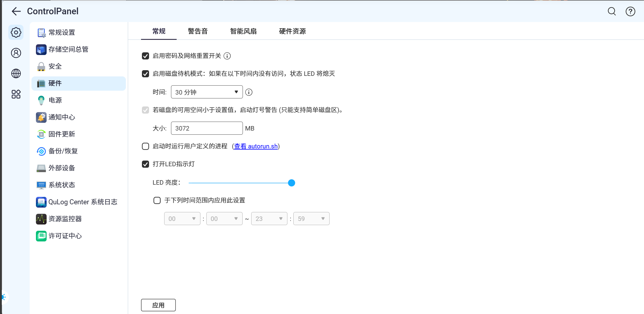Image resolution: width=644 pixels, height=314 pixels.
Task: Open the 查看 autorun.sh link
Action: click(x=256, y=146)
